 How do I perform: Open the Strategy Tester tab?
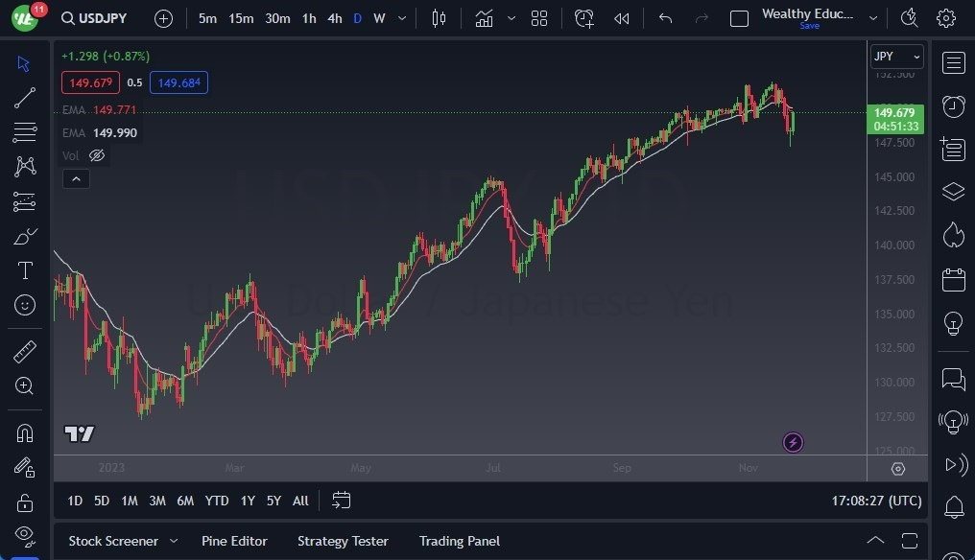pyautogui.click(x=343, y=540)
